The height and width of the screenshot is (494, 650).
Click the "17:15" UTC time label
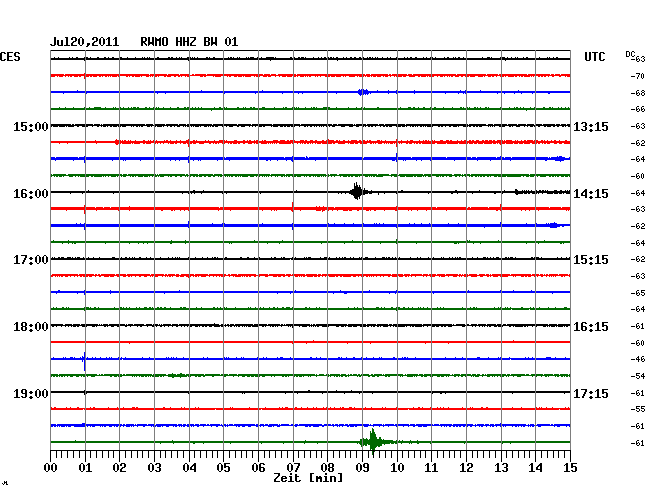(591, 393)
